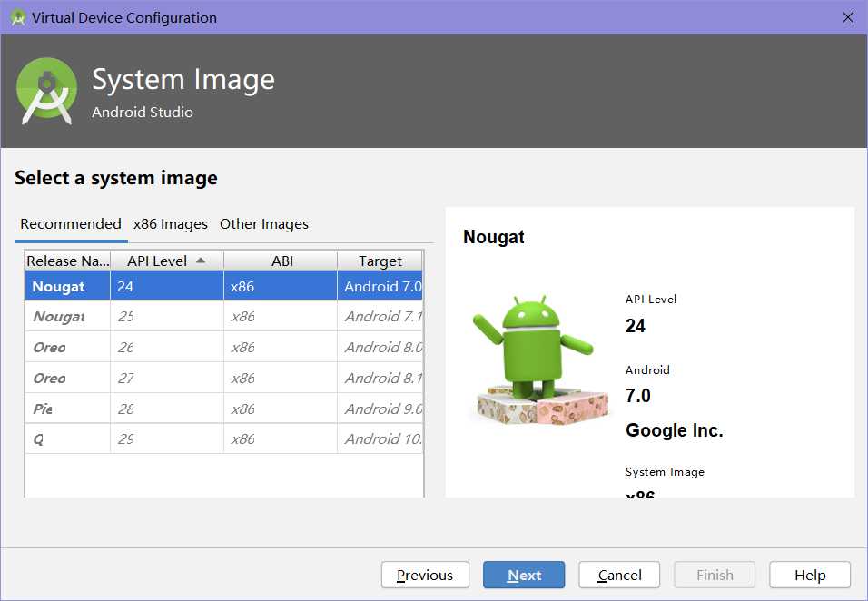
Task: Switch to the Recommended tab
Action: [71, 224]
